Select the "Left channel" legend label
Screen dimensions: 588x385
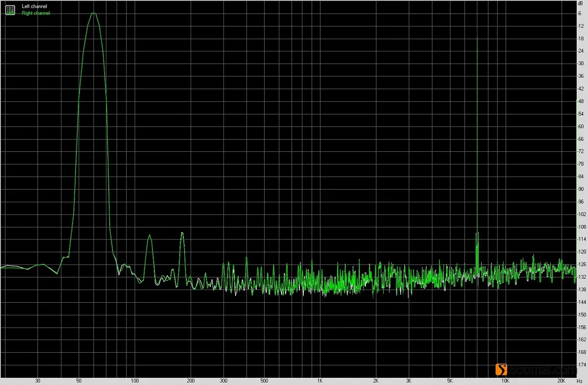(35, 6)
